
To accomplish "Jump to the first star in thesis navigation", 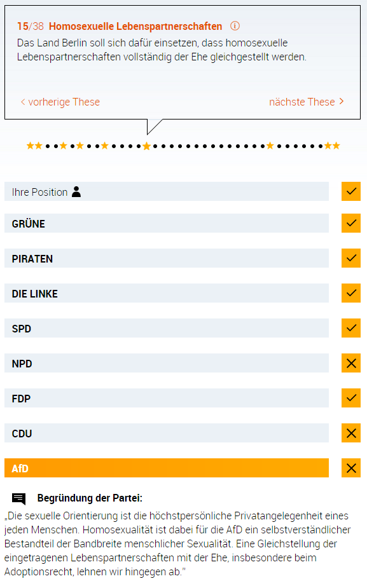I will pos(30,146).
